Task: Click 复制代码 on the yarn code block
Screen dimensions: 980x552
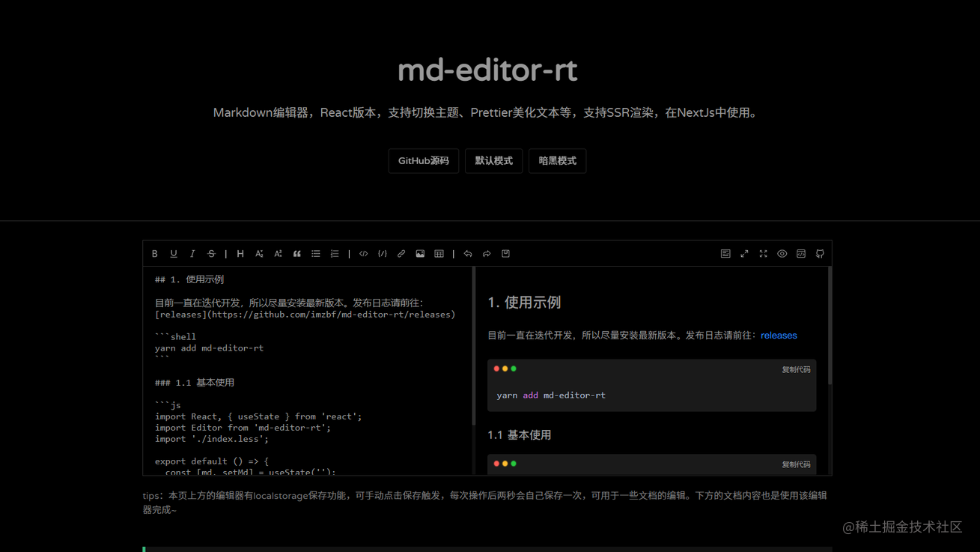Action: [796, 369]
